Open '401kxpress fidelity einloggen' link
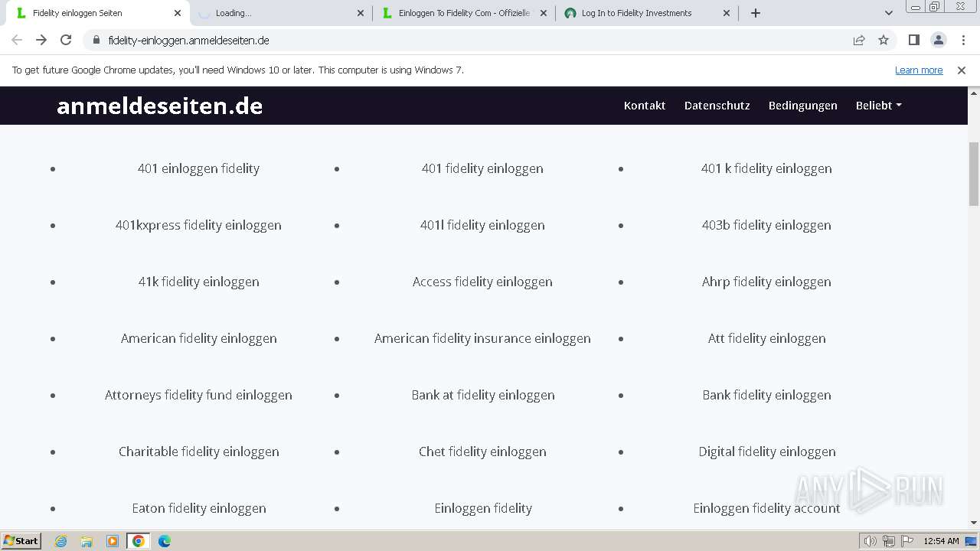980x551 pixels. coord(198,225)
